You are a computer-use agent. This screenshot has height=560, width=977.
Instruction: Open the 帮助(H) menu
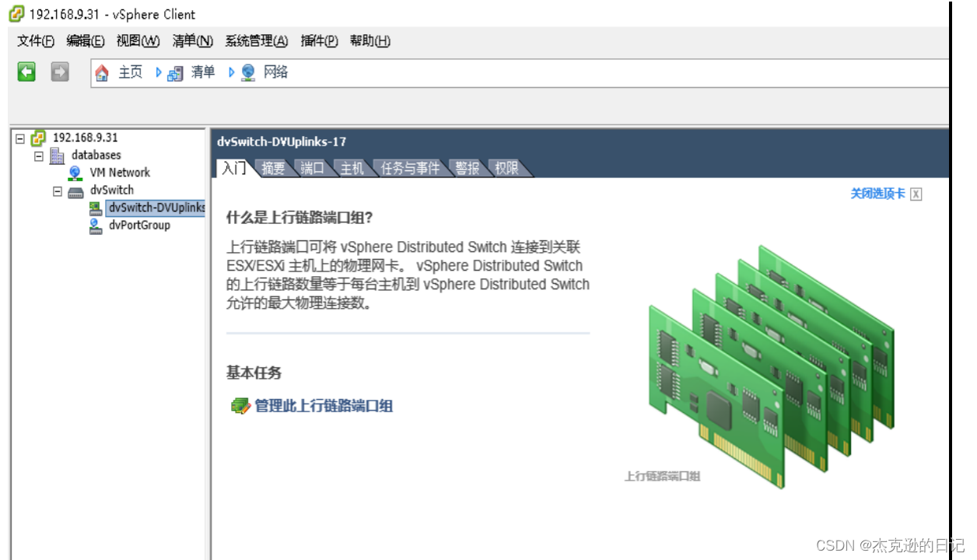[370, 41]
